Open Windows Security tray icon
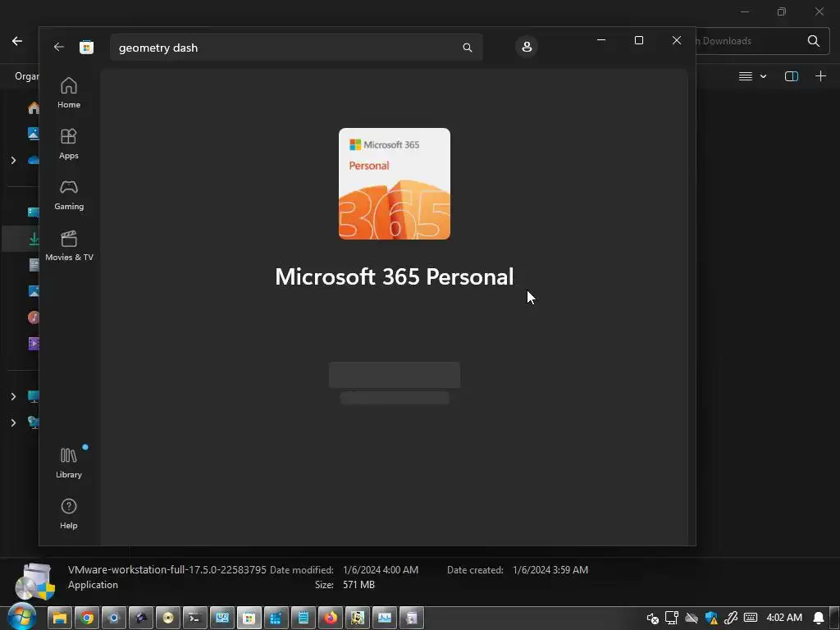This screenshot has width=840, height=630. click(x=711, y=618)
